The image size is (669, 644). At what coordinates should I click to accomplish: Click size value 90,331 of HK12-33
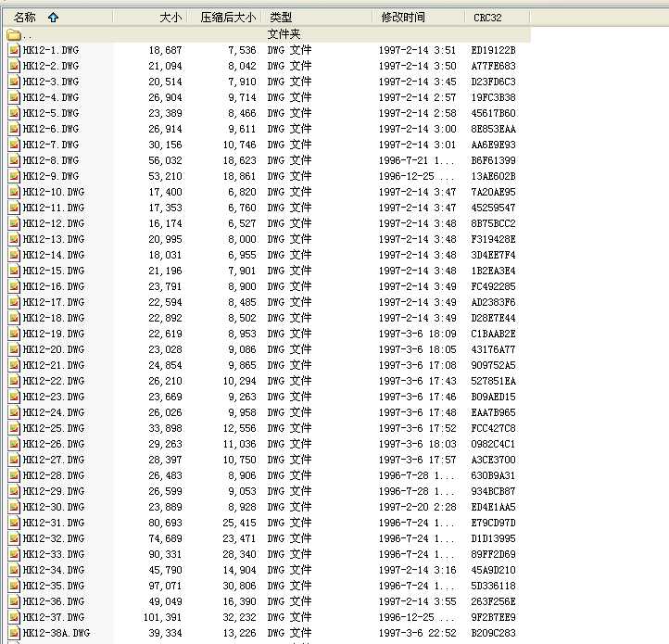pos(165,555)
